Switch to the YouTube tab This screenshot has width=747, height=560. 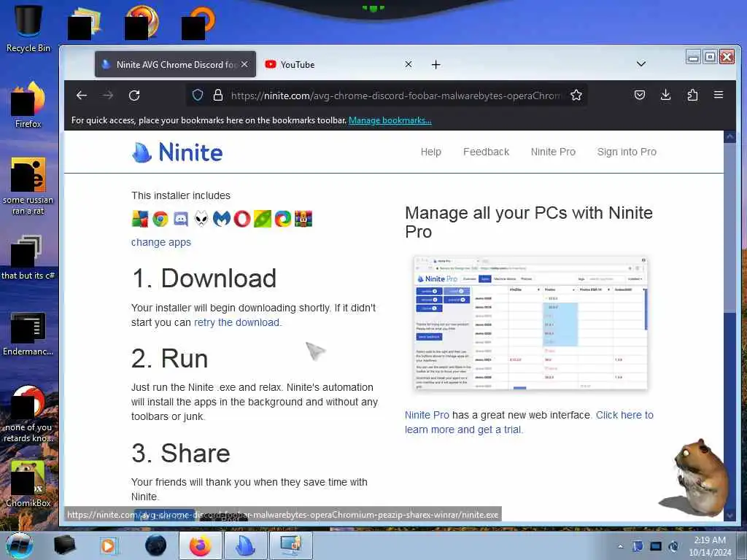pyautogui.click(x=338, y=64)
